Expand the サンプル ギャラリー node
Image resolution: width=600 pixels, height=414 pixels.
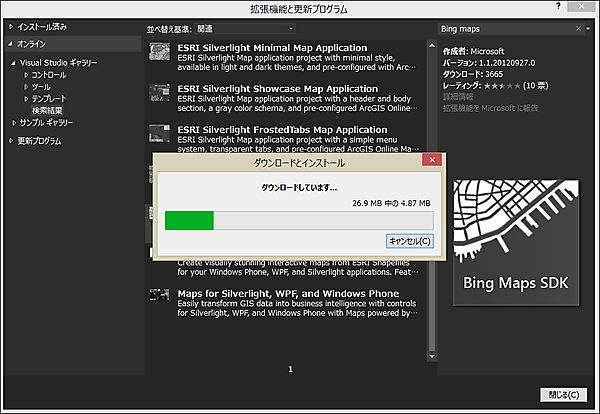pyautogui.click(x=14, y=123)
